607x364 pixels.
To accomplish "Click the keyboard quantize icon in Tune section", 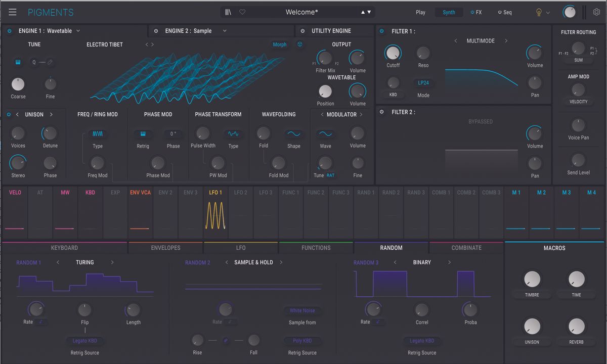I will click(18, 62).
